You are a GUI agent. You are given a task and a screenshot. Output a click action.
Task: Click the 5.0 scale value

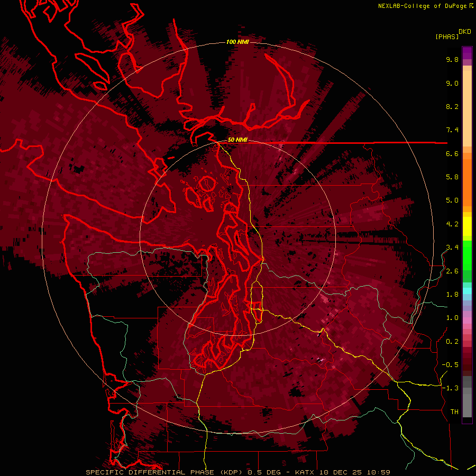452,200
